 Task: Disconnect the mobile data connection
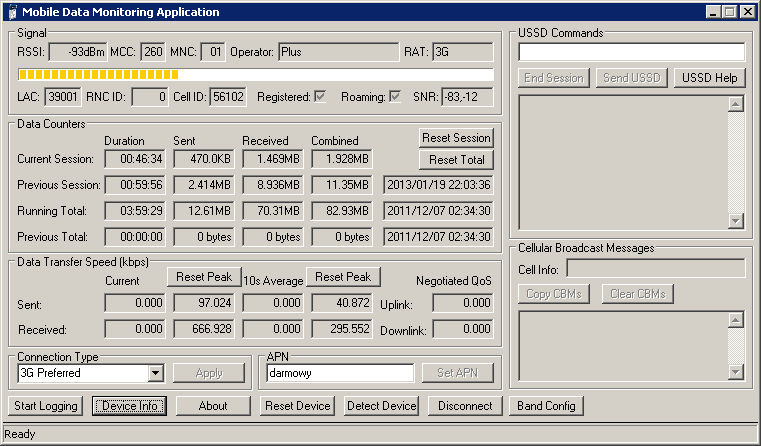[465, 406]
